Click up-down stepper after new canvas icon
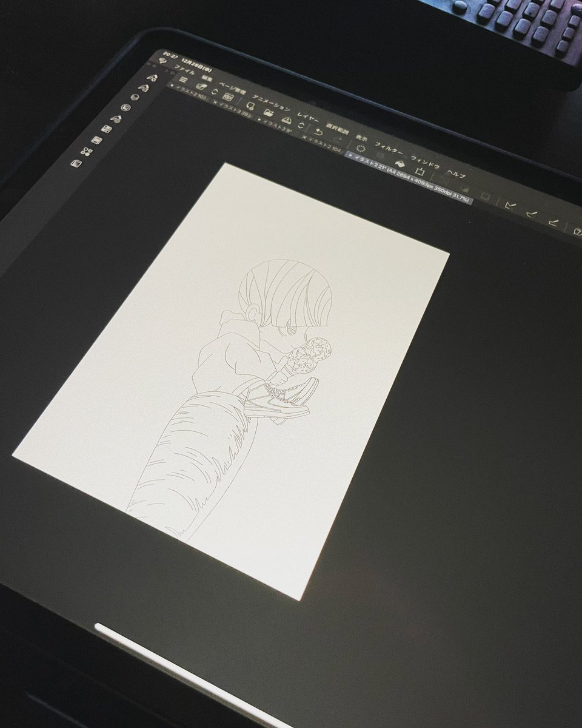Screen dimensions: 582x728 coord(213,92)
